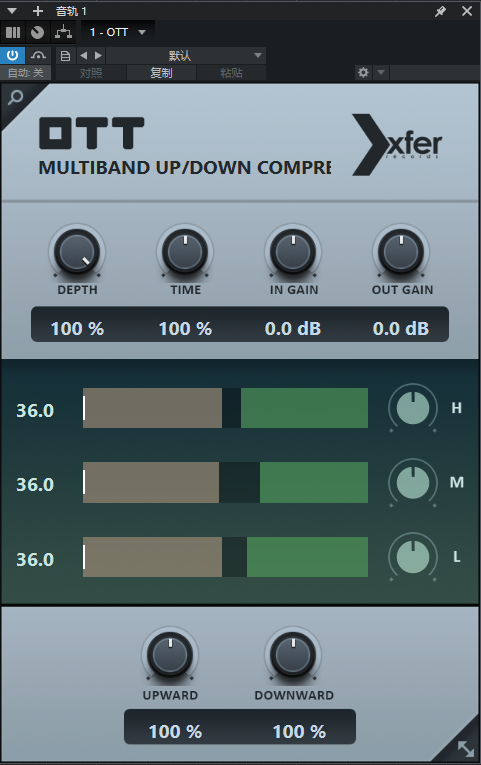Viewport: 481px width, 765px height.
Task: Adjust the M band gain knob
Action: point(413,483)
